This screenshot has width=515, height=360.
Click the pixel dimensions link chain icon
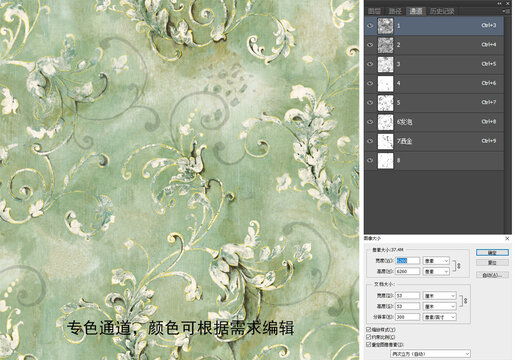pos(459,266)
